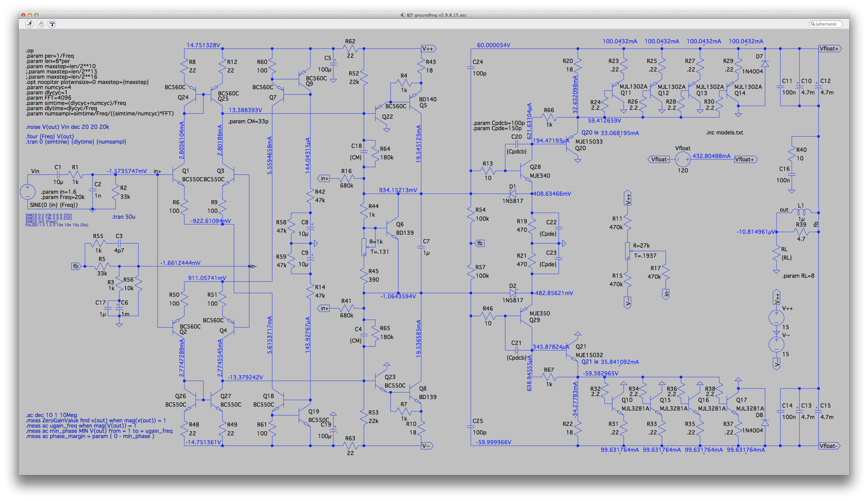
Task: Select the R62 22 ohm resistor symbol
Action: [350, 49]
